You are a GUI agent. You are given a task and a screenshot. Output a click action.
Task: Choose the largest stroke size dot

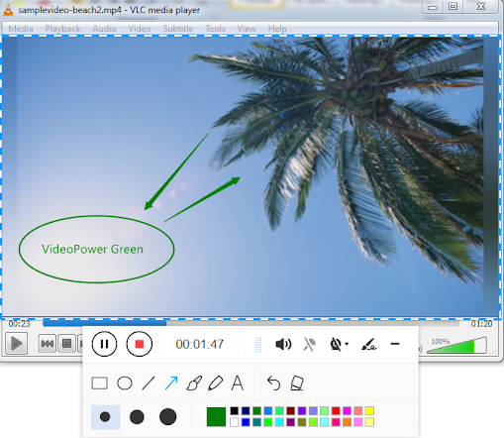pos(167,417)
